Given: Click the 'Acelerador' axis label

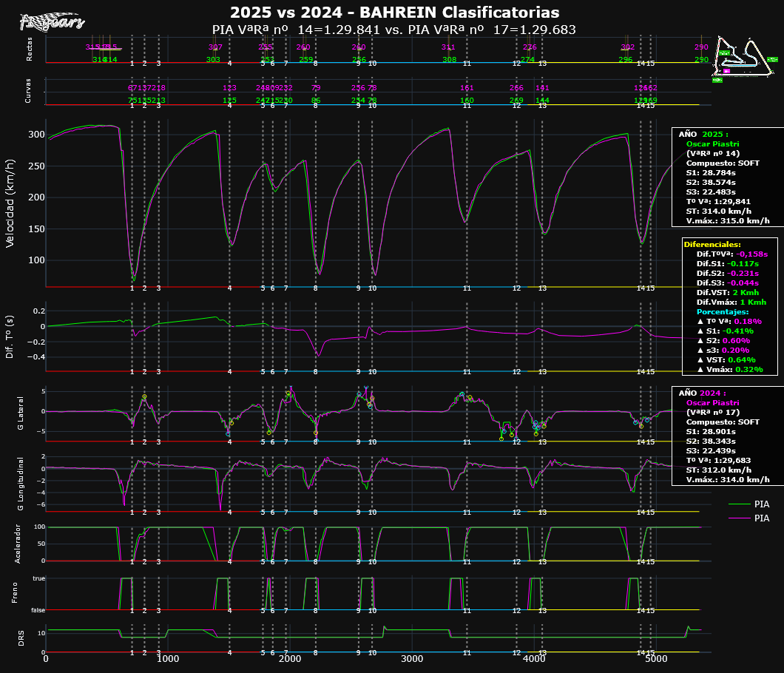Looking at the screenshot, I should pyautogui.click(x=18, y=544).
